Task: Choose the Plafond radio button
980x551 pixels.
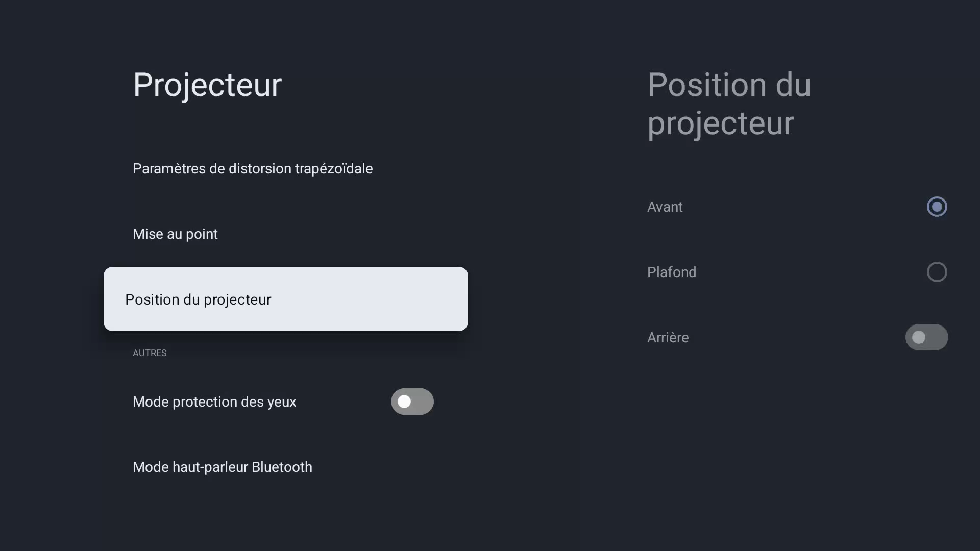Action: click(x=937, y=272)
